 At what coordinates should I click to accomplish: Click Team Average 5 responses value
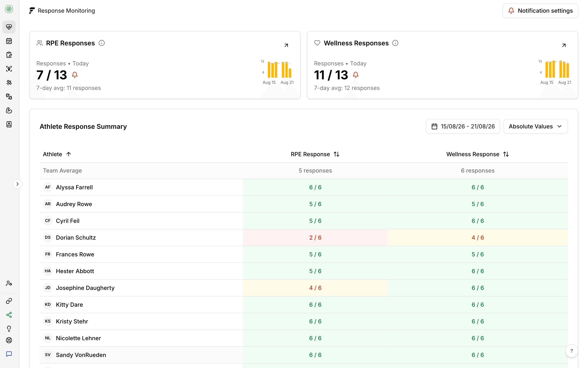315,171
